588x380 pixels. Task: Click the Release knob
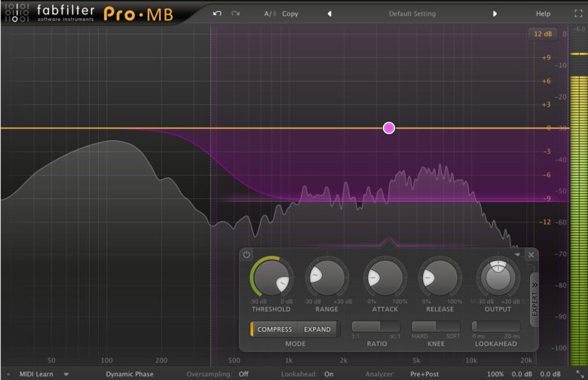(x=440, y=277)
